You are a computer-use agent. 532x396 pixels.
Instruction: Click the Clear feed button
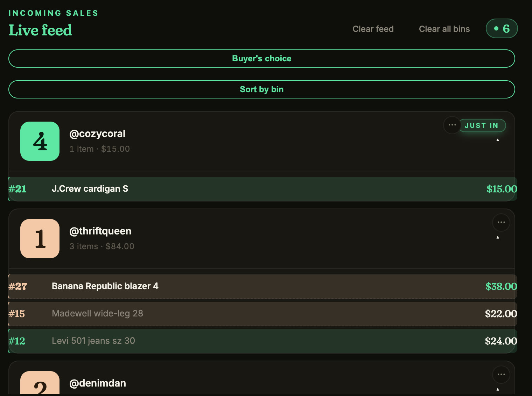point(373,29)
